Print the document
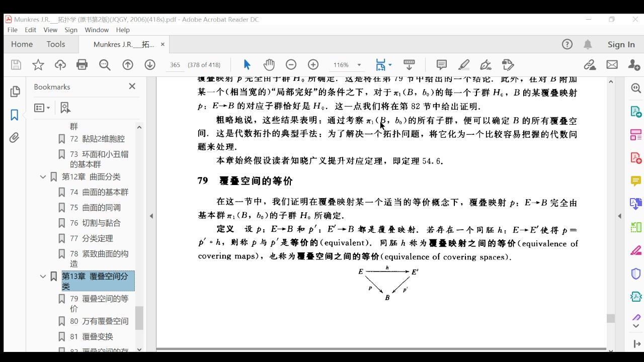 pyautogui.click(x=82, y=65)
